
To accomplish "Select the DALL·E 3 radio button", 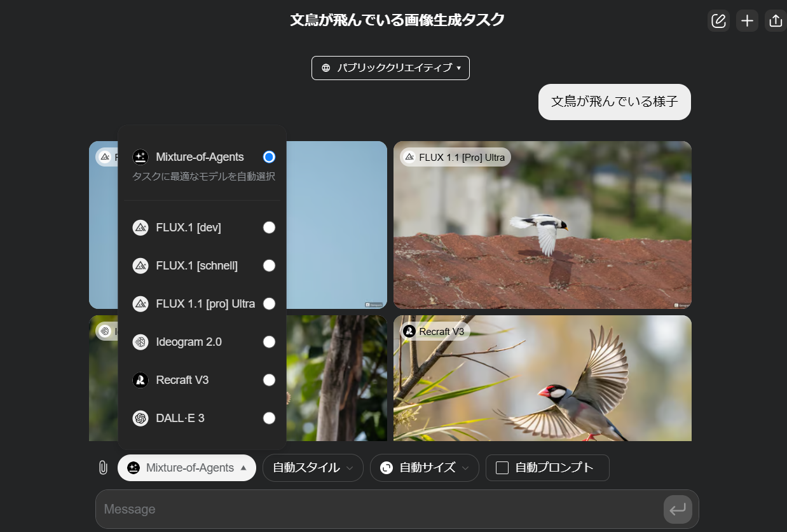I will 269,418.
